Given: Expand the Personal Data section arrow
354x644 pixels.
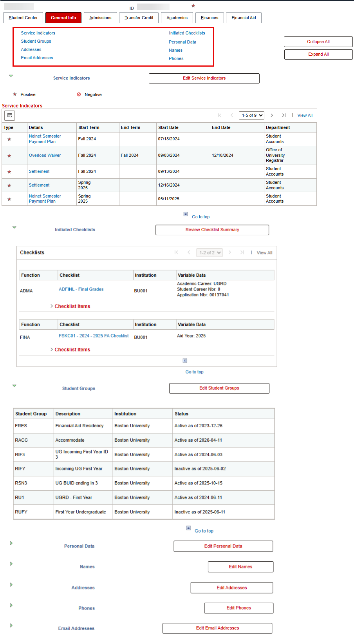Looking at the screenshot, I should [x=11, y=543].
